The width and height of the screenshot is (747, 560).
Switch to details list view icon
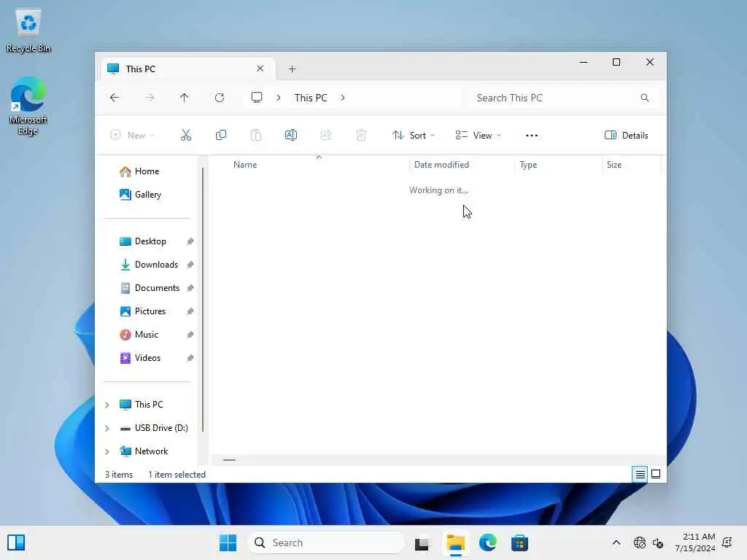pyautogui.click(x=640, y=474)
